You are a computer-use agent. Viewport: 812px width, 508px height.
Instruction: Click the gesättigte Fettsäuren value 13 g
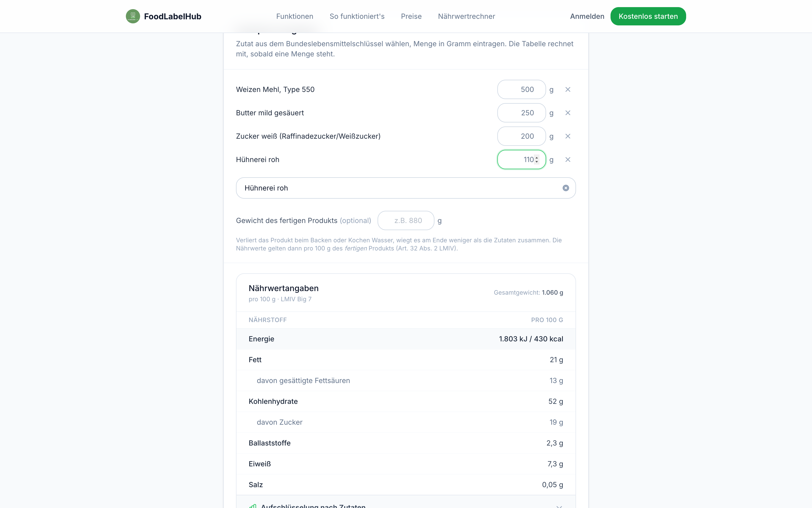556,380
